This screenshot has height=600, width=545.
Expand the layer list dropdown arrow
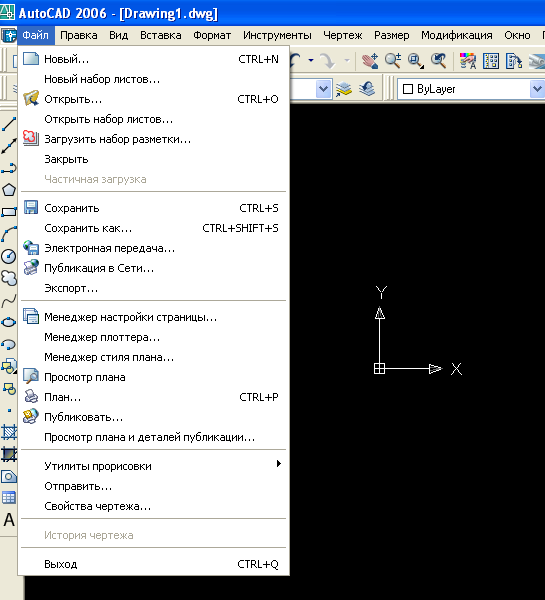(x=323, y=89)
